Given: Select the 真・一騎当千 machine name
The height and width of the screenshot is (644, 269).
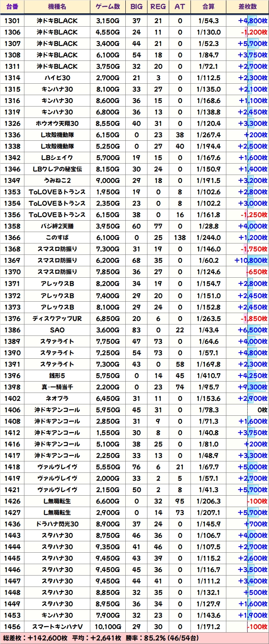Looking at the screenshot, I should click(x=57, y=387).
